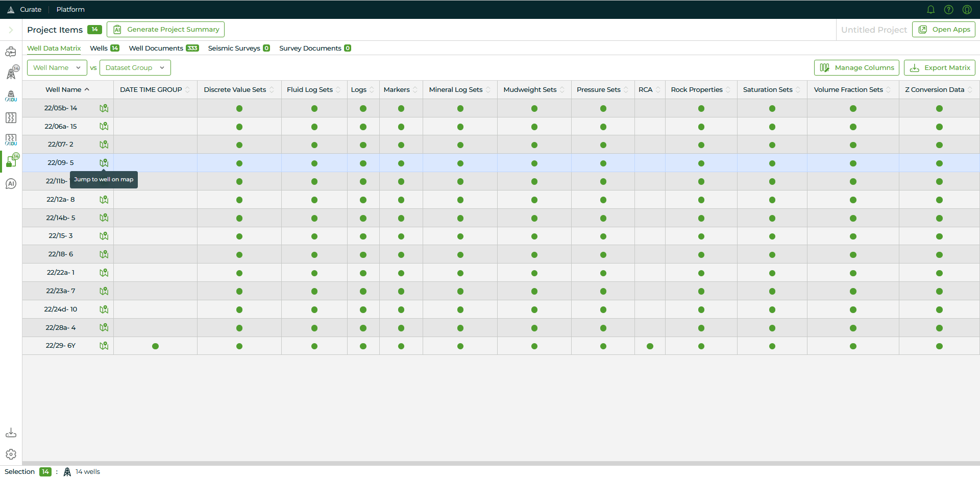
Task: Jump to well 22/28a- 4 on map
Action: tap(104, 327)
